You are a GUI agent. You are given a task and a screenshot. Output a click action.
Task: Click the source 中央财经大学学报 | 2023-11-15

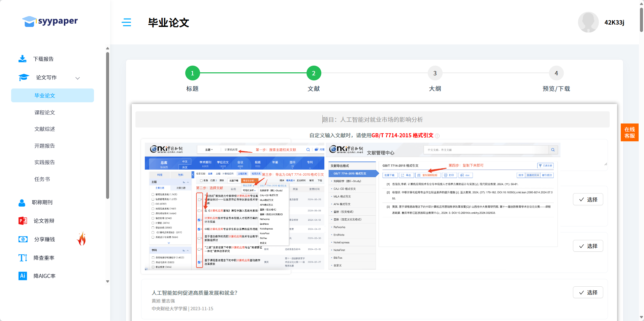pyautogui.click(x=182, y=309)
